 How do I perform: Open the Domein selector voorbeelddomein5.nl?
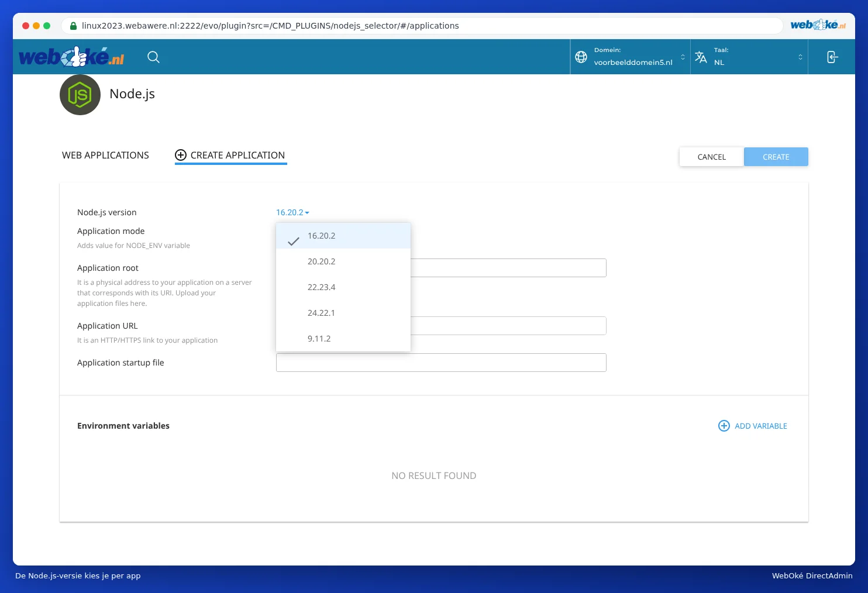pyautogui.click(x=631, y=57)
